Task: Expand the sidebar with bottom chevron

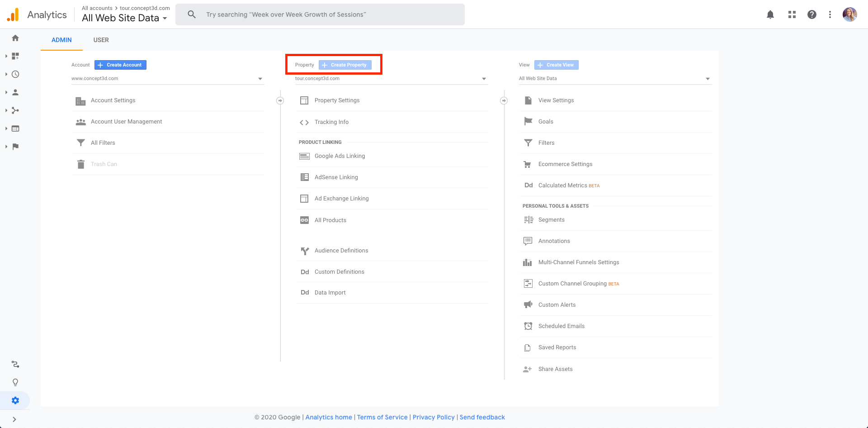Action: 14,419
